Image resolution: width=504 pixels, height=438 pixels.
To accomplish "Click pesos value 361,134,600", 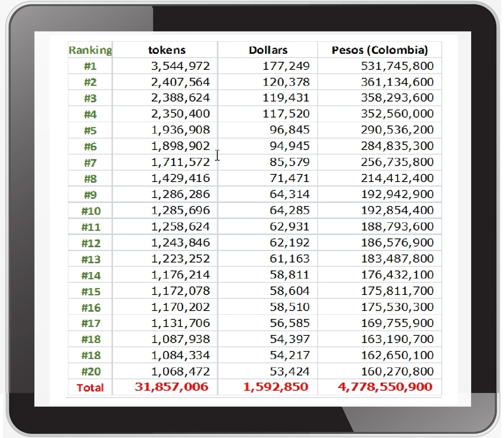I will [397, 82].
